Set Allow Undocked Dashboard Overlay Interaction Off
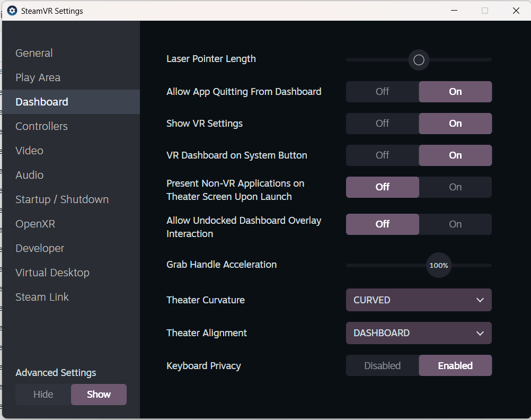 pos(382,224)
